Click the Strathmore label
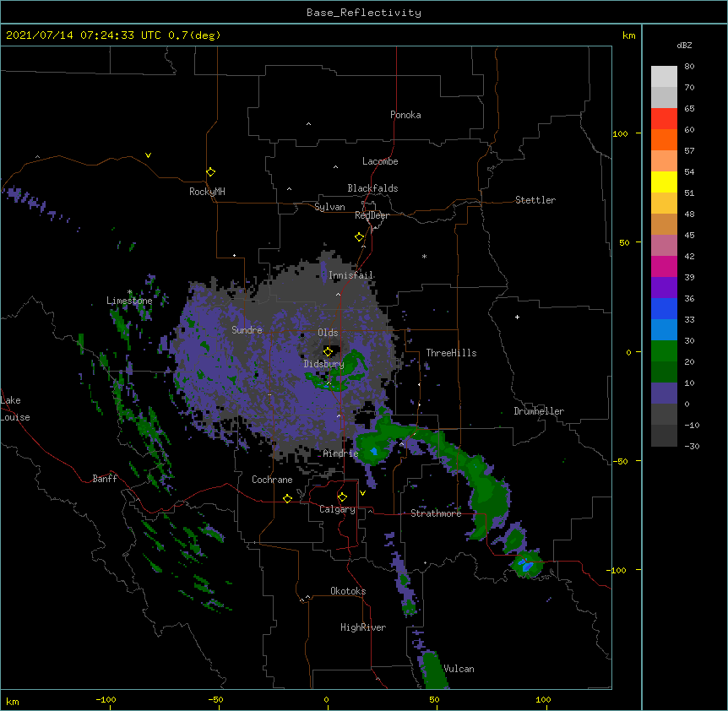 pos(436,513)
